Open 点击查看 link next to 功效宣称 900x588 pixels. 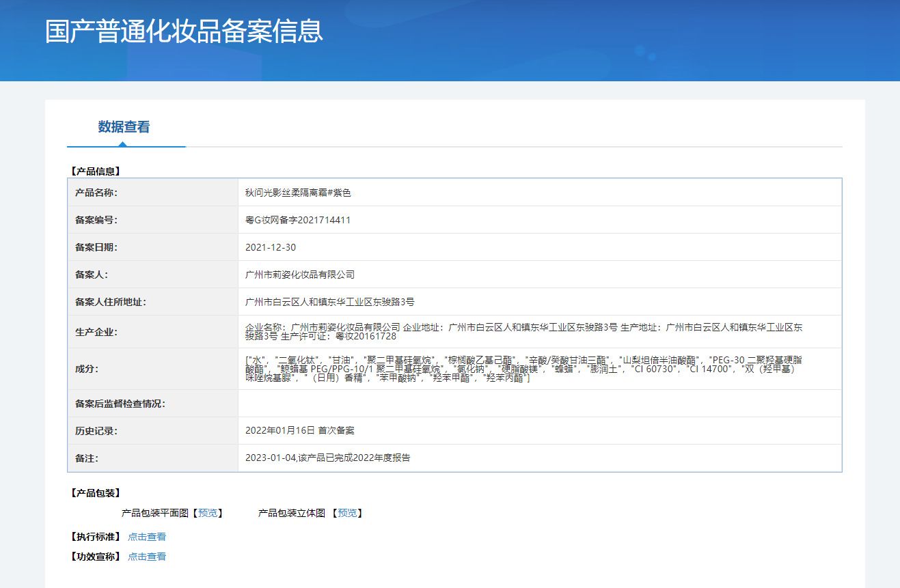[x=147, y=557]
